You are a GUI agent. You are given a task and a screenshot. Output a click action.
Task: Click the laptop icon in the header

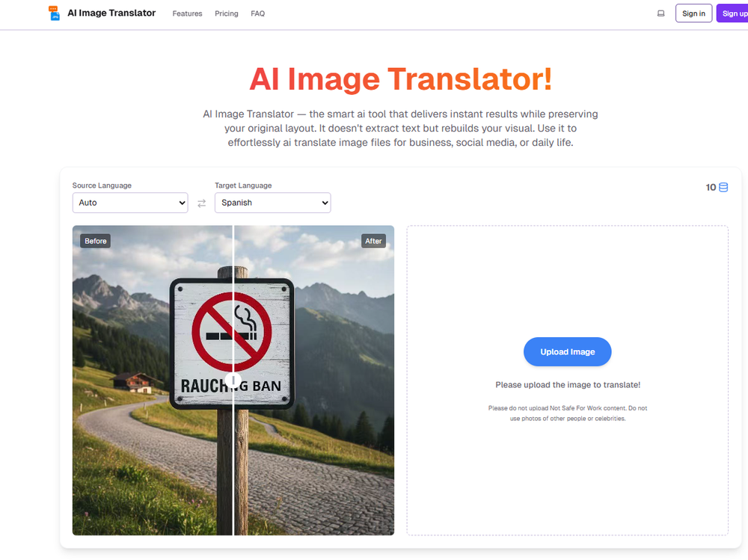(660, 13)
